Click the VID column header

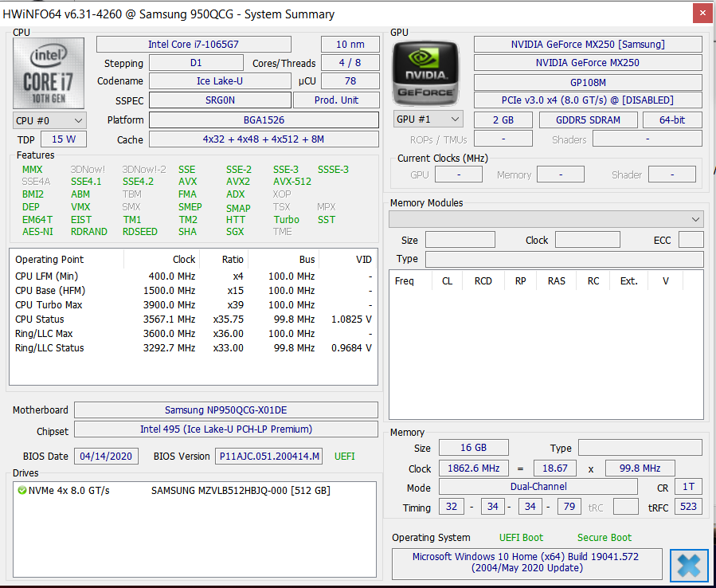pyautogui.click(x=348, y=260)
